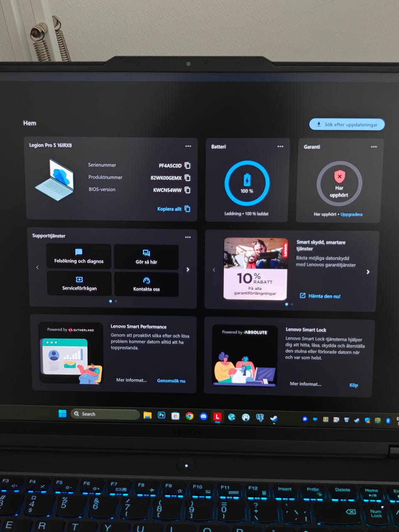
Task: Go to previous Supporttjänster page arrow
Action: click(37, 267)
